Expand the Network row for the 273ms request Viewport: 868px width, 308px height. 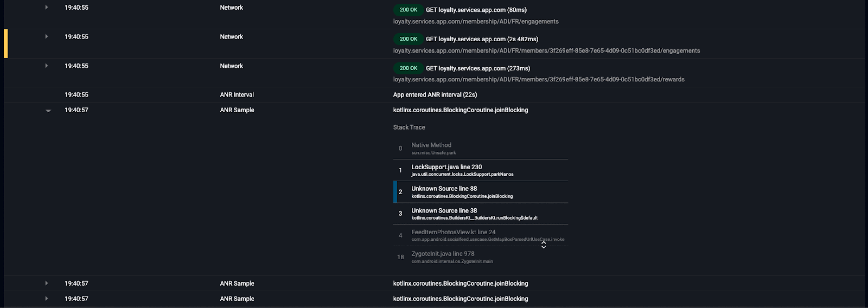[x=47, y=66]
